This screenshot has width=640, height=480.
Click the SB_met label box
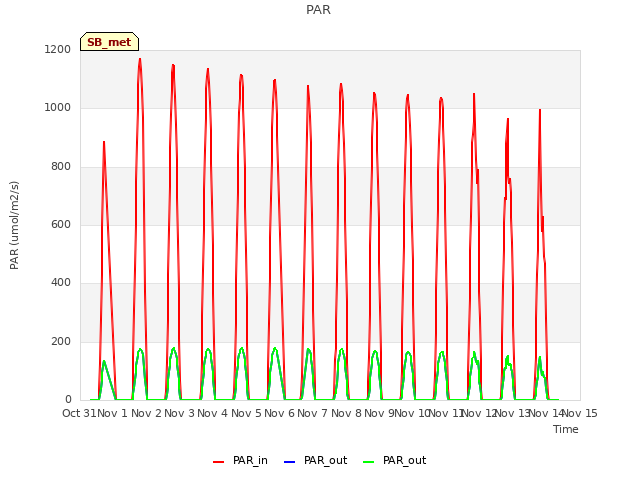pyautogui.click(x=109, y=42)
